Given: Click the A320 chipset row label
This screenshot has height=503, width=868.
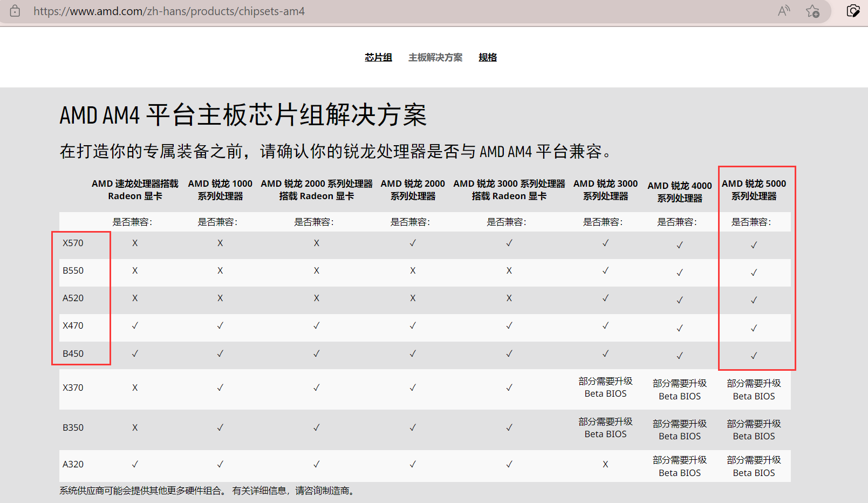Looking at the screenshot, I should pyautogui.click(x=73, y=464).
